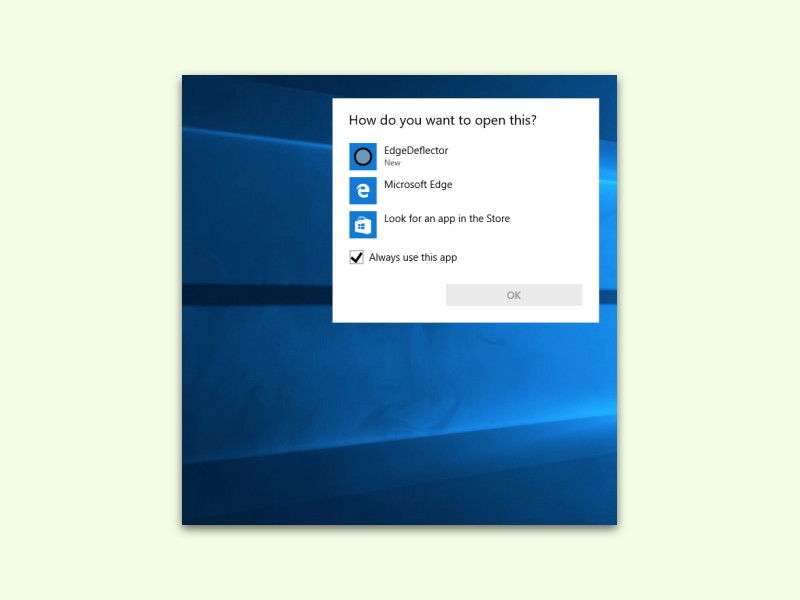Click the 'How do you want to open this?' heading
The width and height of the screenshot is (800, 600).
[442, 120]
